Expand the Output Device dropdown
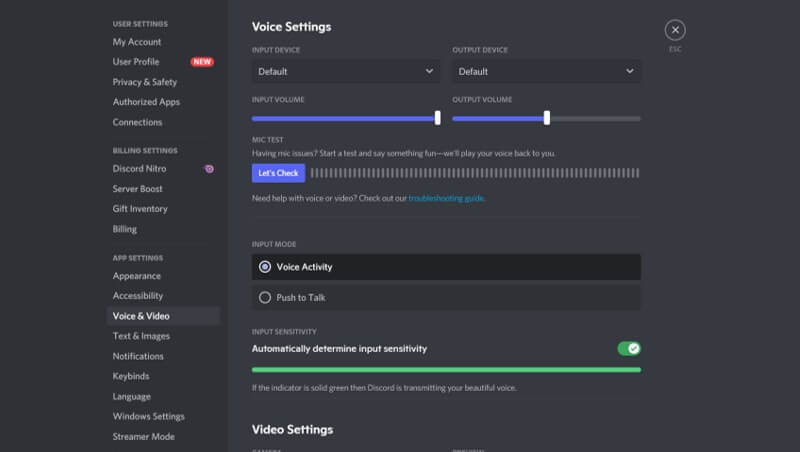This screenshot has width=800, height=452. click(546, 71)
